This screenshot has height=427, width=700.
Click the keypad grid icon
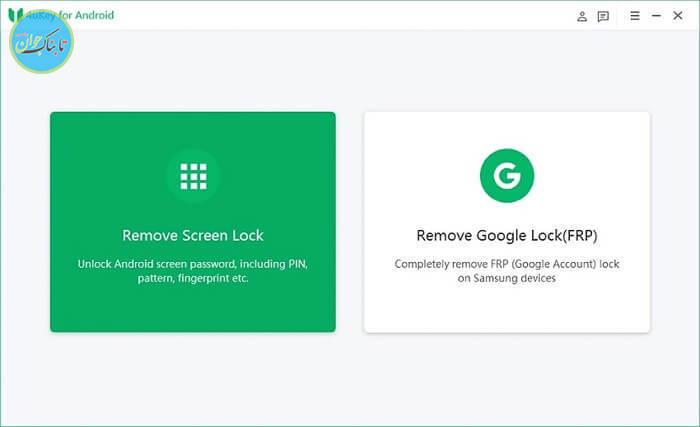(x=193, y=176)
